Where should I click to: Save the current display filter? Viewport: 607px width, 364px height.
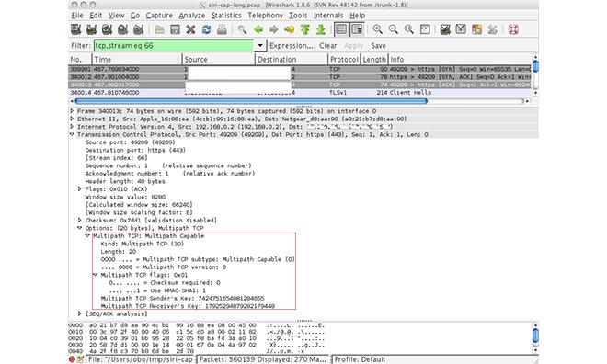point(378,46)
